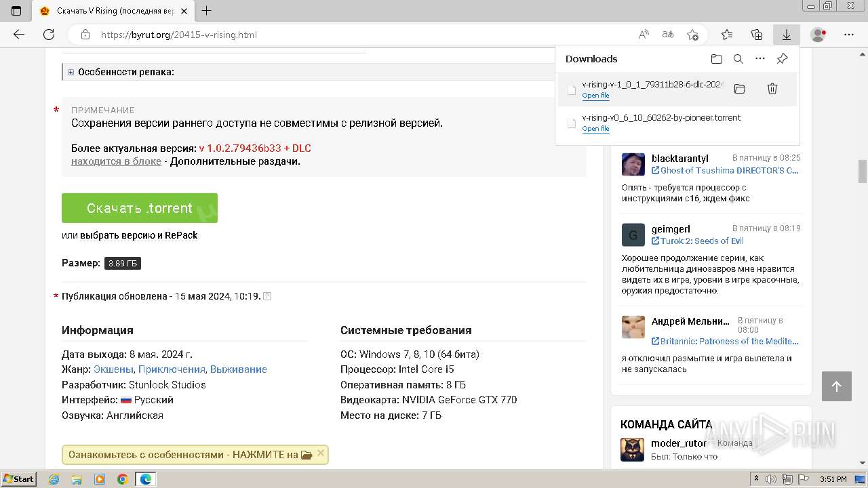Open Edge Settings and more menu
Viewport: 868px width, 488px height.
849,35
